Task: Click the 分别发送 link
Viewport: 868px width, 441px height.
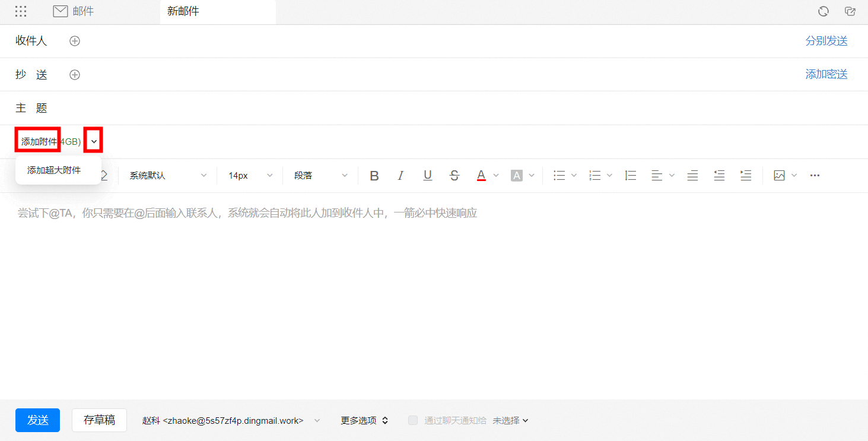Action: point(826,41)
